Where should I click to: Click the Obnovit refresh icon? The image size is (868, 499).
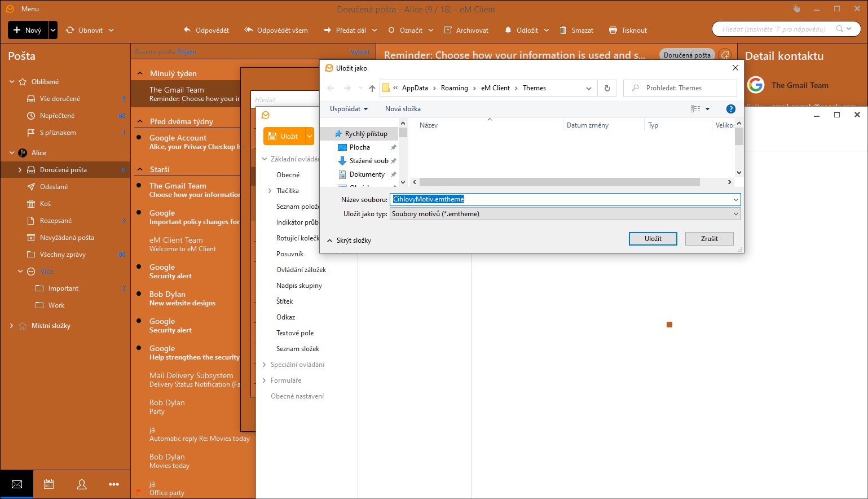click(70, 30)
